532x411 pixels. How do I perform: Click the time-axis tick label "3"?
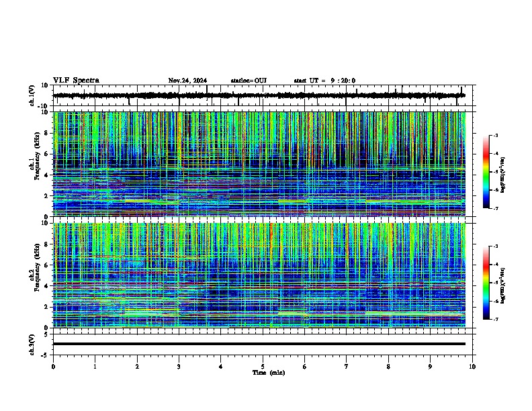[x=179, y=367]
